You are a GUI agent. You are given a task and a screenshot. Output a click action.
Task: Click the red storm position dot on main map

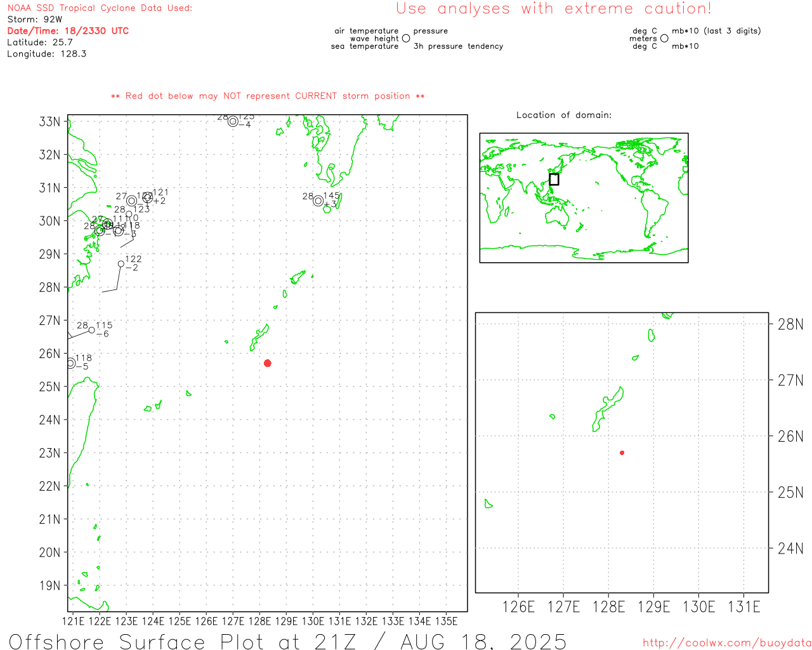[x=268, y=363]
